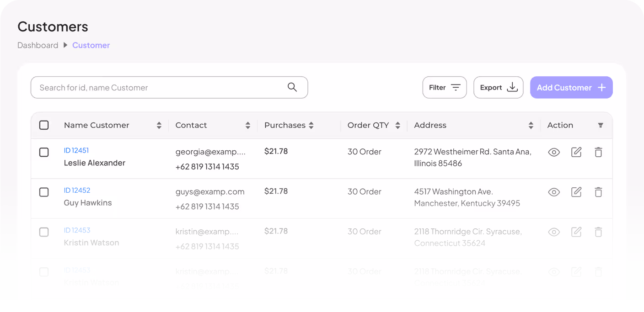The width and height of the screenshot is (644, 312).
Task: Click inside the customer search field
Action: point(137,87)
